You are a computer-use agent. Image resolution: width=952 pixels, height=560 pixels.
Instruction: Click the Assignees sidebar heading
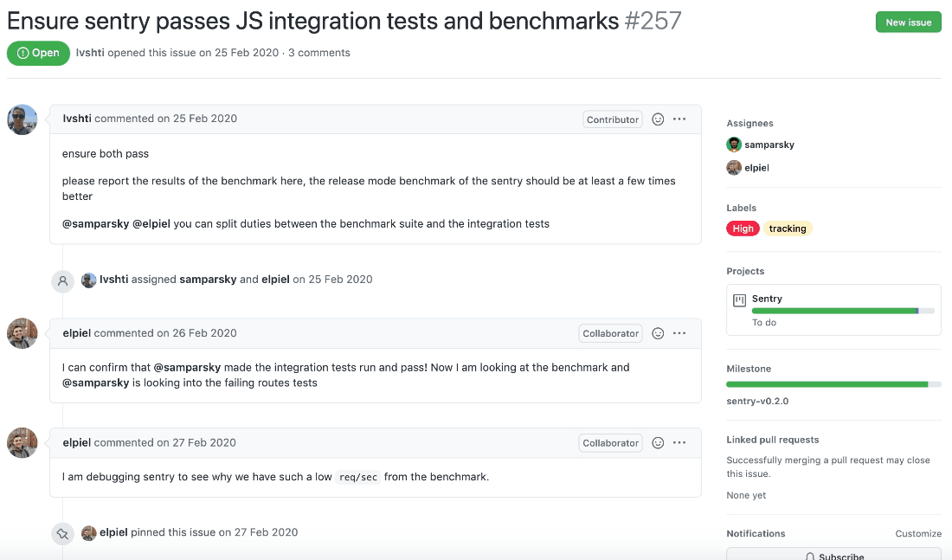tap(749, 123)
